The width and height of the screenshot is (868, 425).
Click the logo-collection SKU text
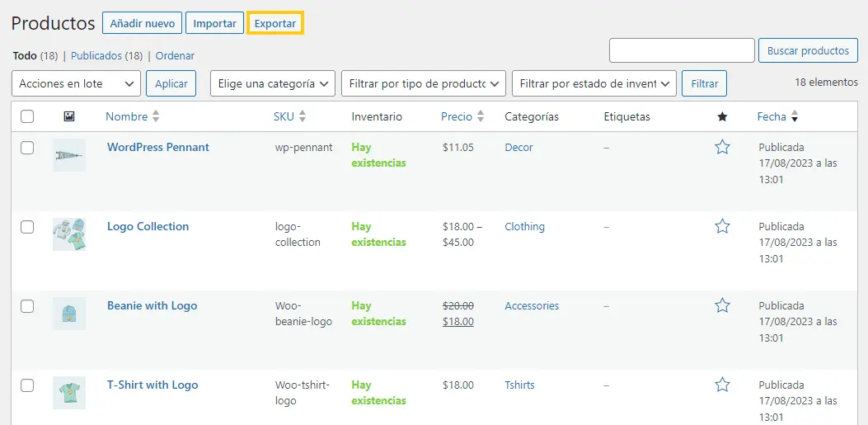click(x=298, y=234)
